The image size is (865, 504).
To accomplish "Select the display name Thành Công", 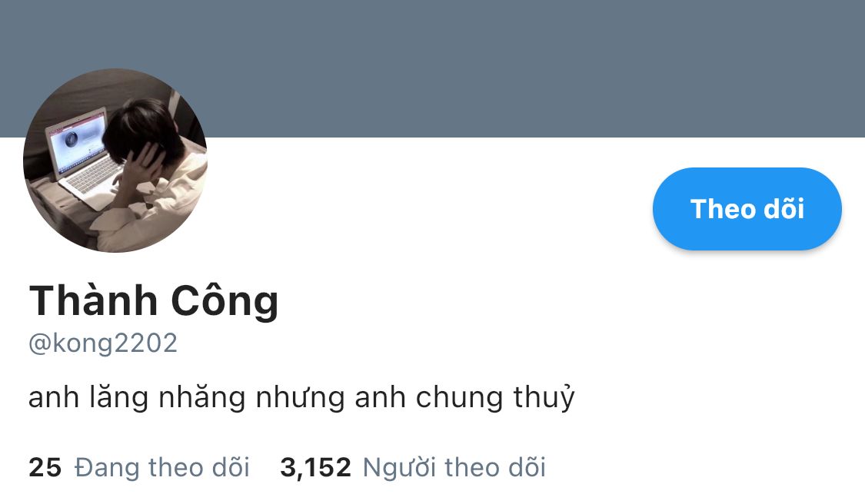I will coord(154,301).
